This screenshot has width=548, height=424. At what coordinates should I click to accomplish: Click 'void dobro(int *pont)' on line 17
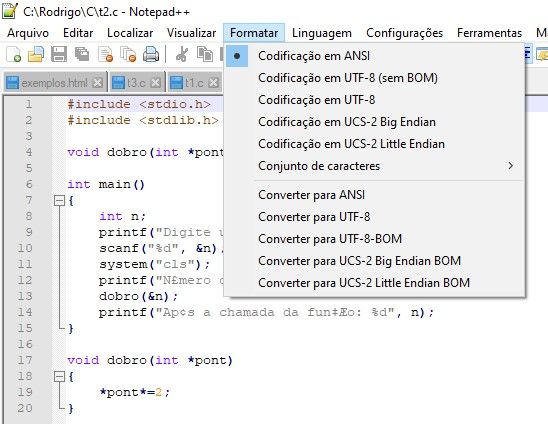pos(150,360)
